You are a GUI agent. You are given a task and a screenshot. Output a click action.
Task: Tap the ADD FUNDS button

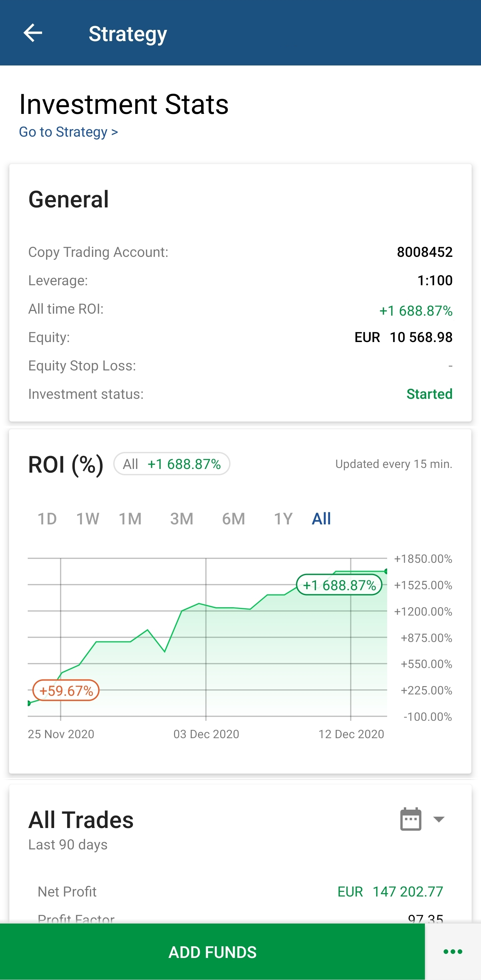coord(212,952)
